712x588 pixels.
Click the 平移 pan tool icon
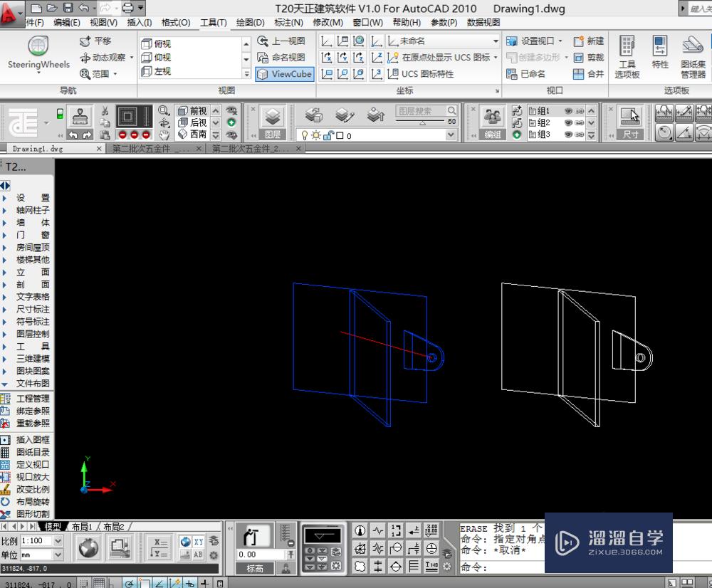click(85, 41)
